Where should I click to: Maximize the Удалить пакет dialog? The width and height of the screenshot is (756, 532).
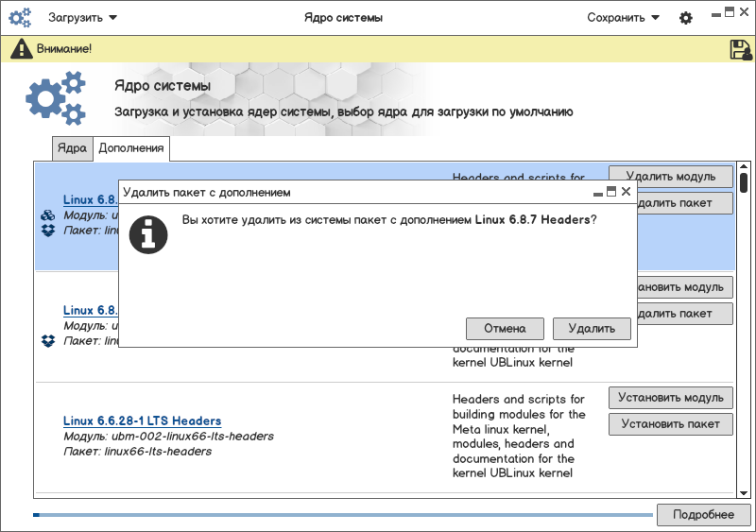coord(611,192)
